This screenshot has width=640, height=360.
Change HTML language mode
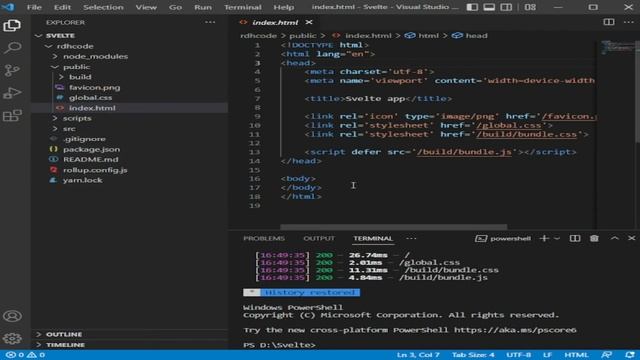pos(576,355)
